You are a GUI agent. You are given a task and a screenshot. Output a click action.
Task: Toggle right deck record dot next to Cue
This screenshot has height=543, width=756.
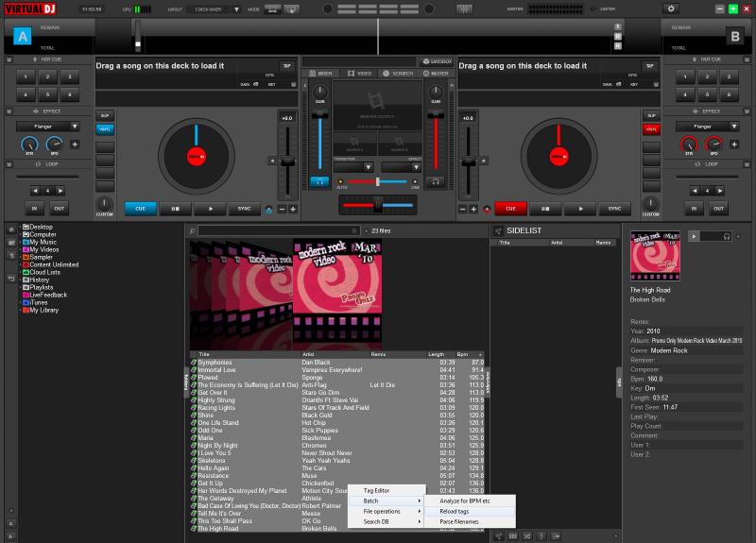487,209
